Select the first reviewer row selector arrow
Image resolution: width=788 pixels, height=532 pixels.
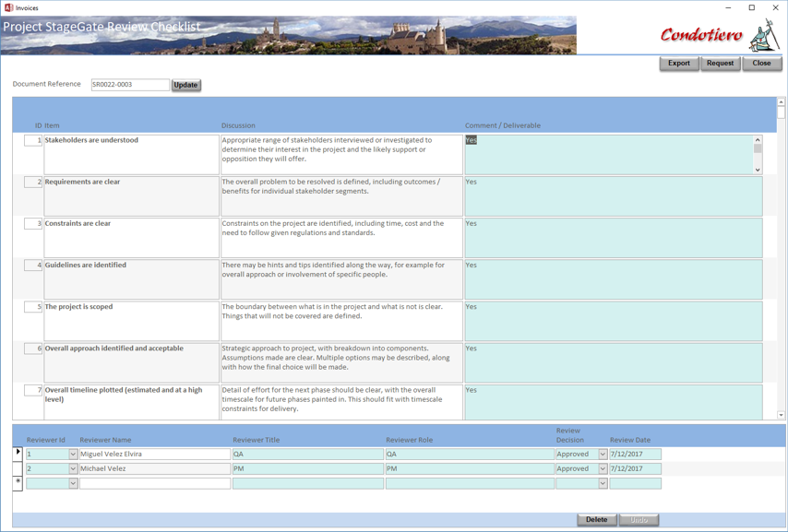[x=18, y=453]
